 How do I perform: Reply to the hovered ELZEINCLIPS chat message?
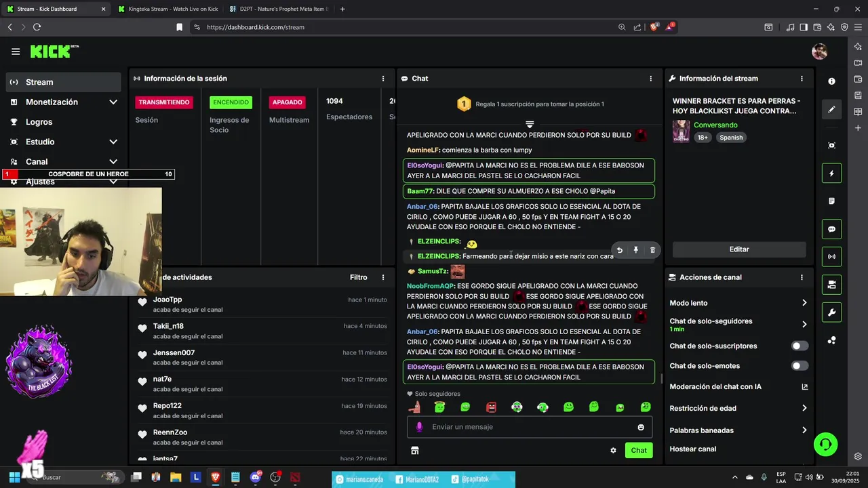(619, 250)
